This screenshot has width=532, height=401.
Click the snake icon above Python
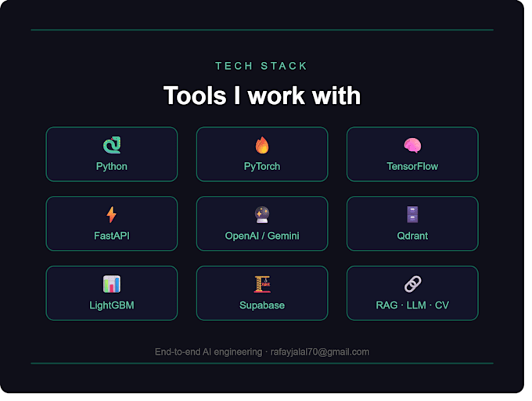pos(112,146)
